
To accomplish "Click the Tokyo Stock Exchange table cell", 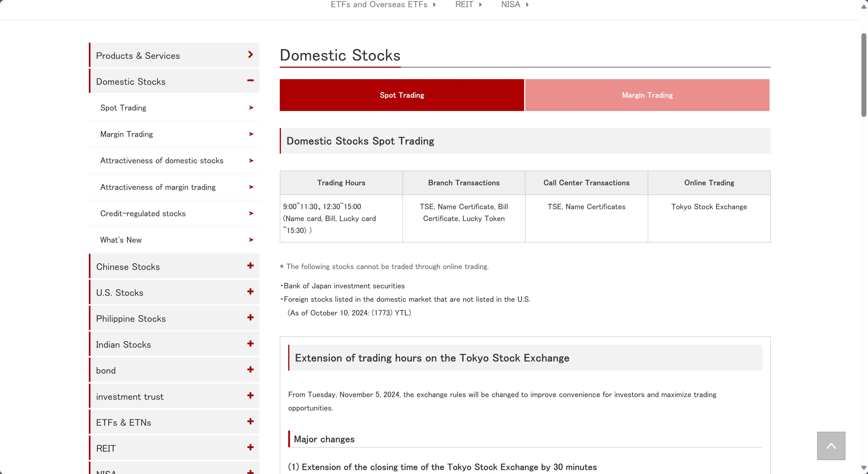I will click(709, 218).
